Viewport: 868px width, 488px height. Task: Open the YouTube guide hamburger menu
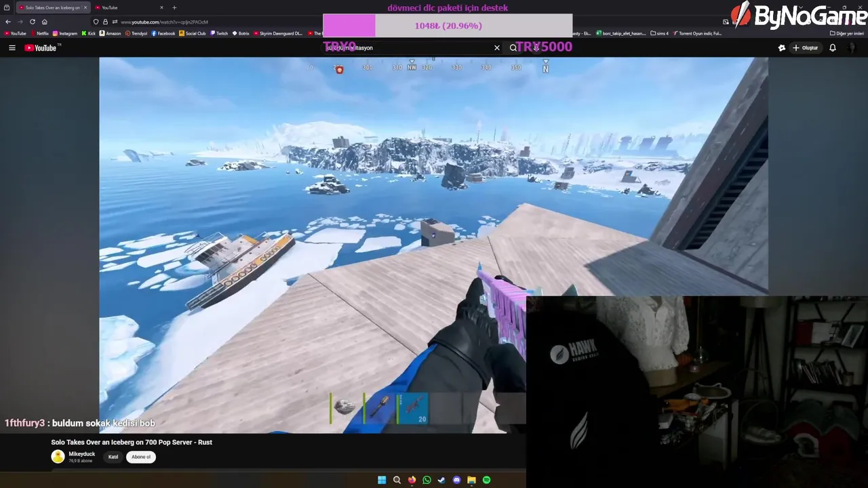click(12, 47)
